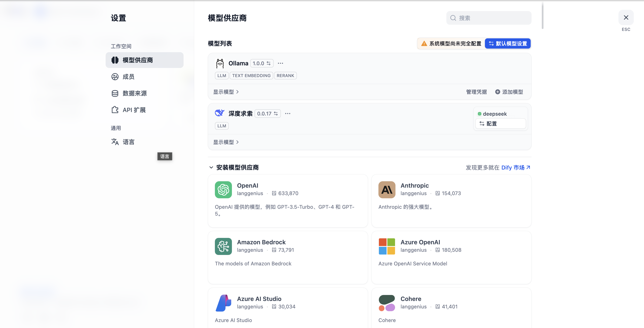Image resolution: width=644 pixels, height=328 pixels.
Task: Click the plus icon beside 添加模型
Action: [497, 92]
